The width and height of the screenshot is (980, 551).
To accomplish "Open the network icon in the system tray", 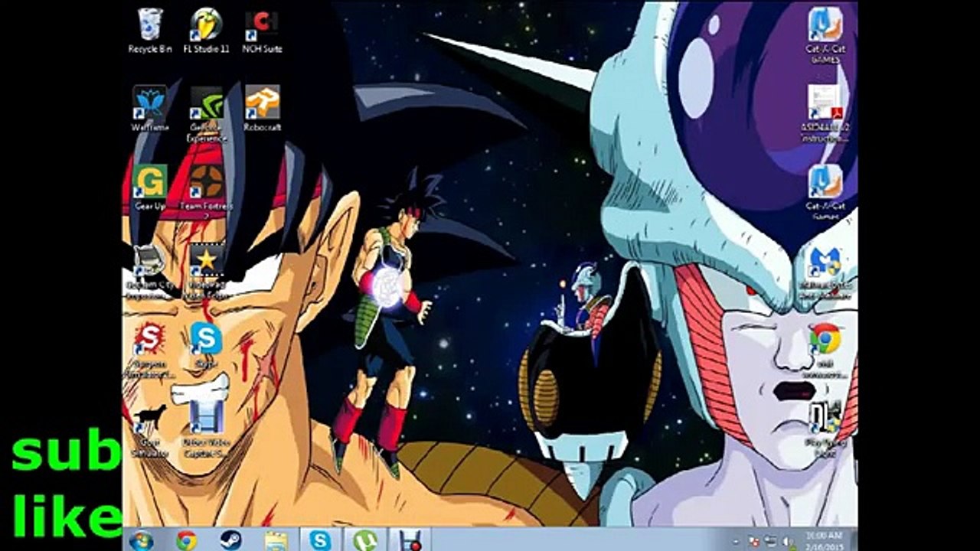I will click(771, 541).
